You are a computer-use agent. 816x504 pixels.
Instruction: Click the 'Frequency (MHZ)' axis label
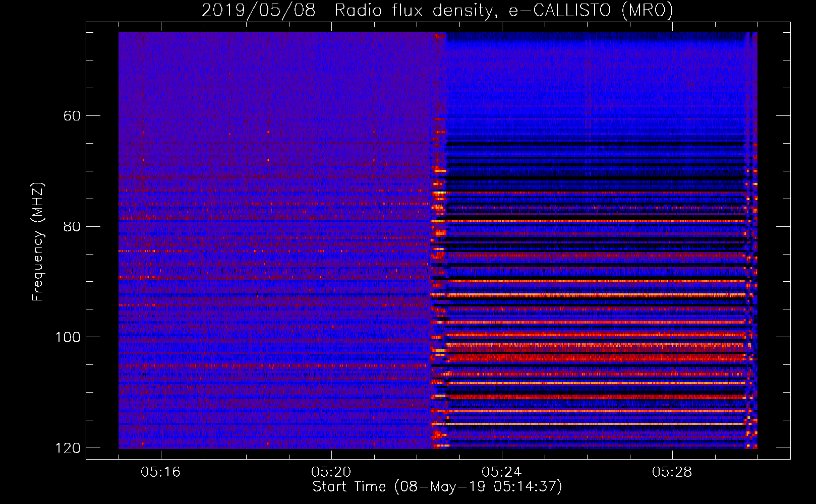coord(38,242)
